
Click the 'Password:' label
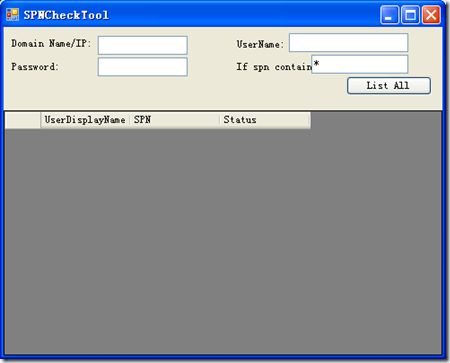click(x=35, y=67)
